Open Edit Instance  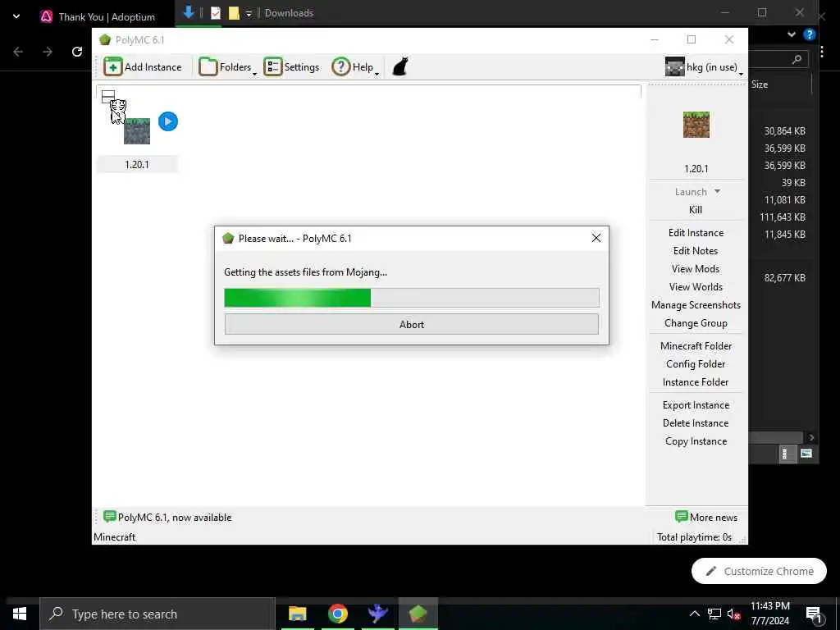point(696,232)
